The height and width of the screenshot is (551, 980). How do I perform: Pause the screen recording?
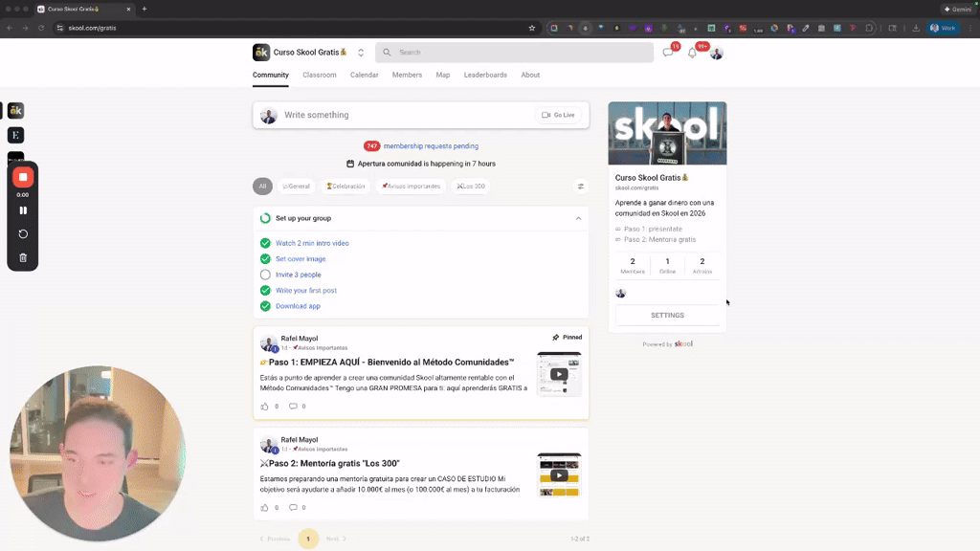[23, 210]
